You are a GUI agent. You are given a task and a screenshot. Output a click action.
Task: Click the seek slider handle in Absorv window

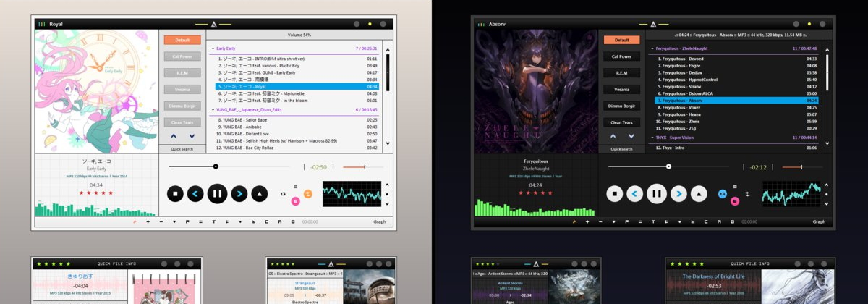668,166
